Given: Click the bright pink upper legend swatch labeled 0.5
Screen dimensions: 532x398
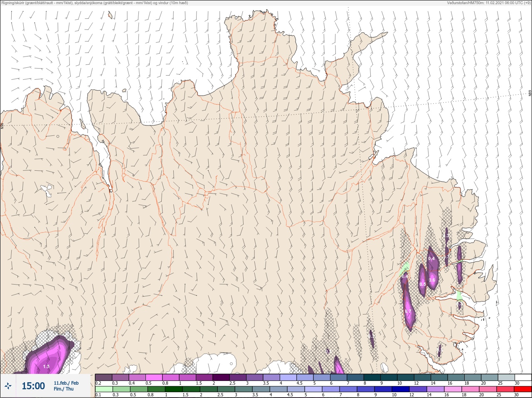Looking at the screenshot, I should click(154, 377).
